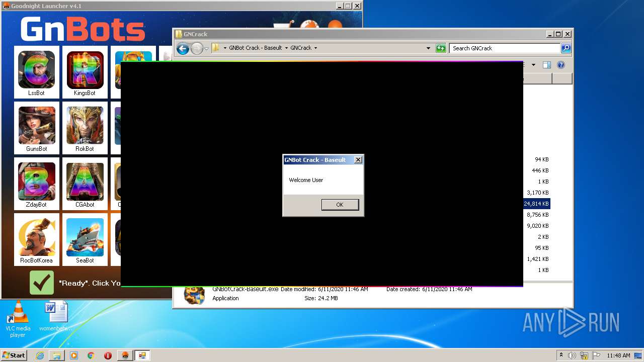
Task: Go back in GNCrack Explorer window
Action: (183, 48)
